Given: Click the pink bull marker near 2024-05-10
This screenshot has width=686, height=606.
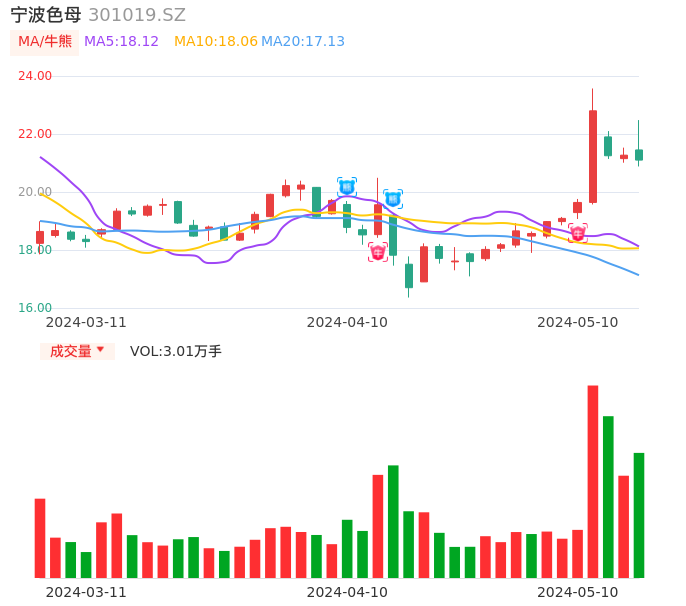Looking at the screenshot, I should pos(578,233).
